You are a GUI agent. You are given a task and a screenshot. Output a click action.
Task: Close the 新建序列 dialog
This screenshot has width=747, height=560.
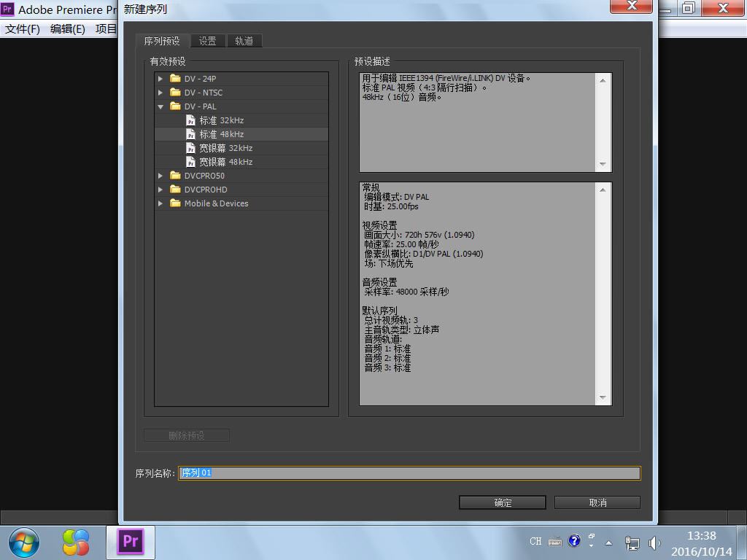point(631,6)
